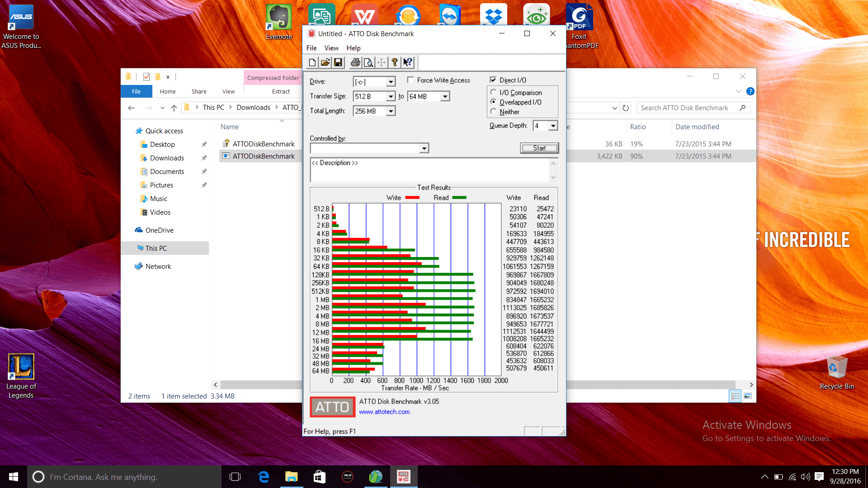Expand the Drive dropdown
This screenshot has height=488, width=868.
point(391,82)
